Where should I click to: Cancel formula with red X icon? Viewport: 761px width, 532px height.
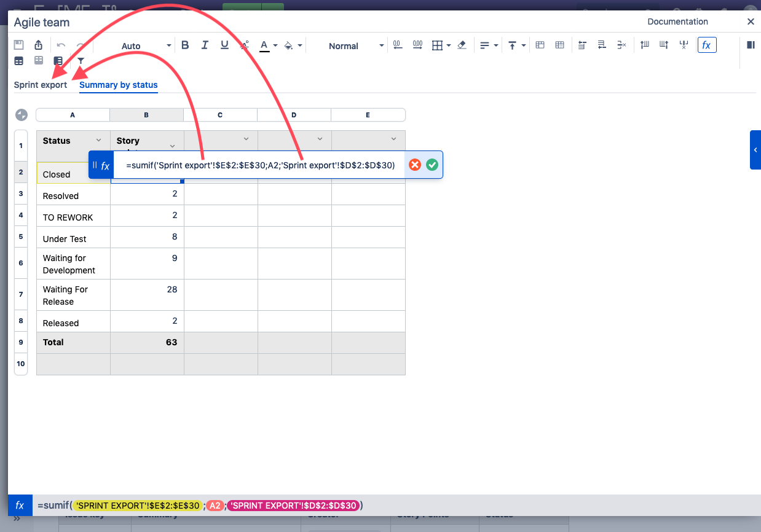tap(415, 165)
